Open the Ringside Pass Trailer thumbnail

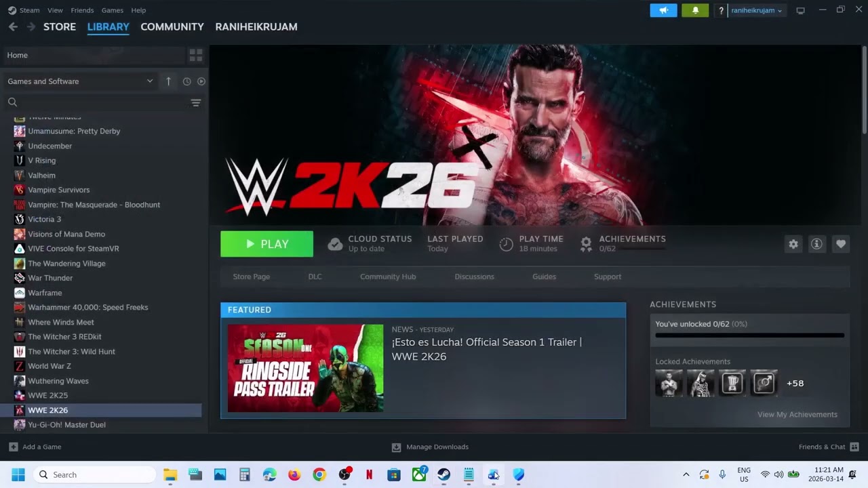[x=305, y=368]
